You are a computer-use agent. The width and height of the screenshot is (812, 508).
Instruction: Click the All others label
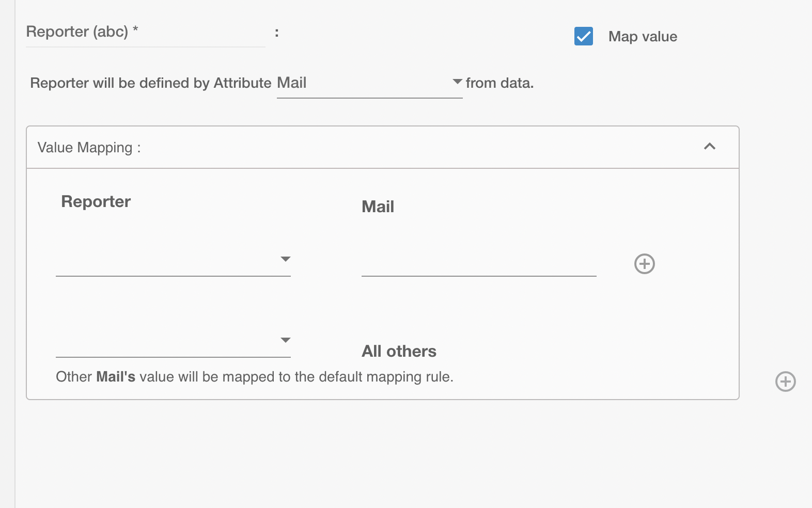[399, 351]
